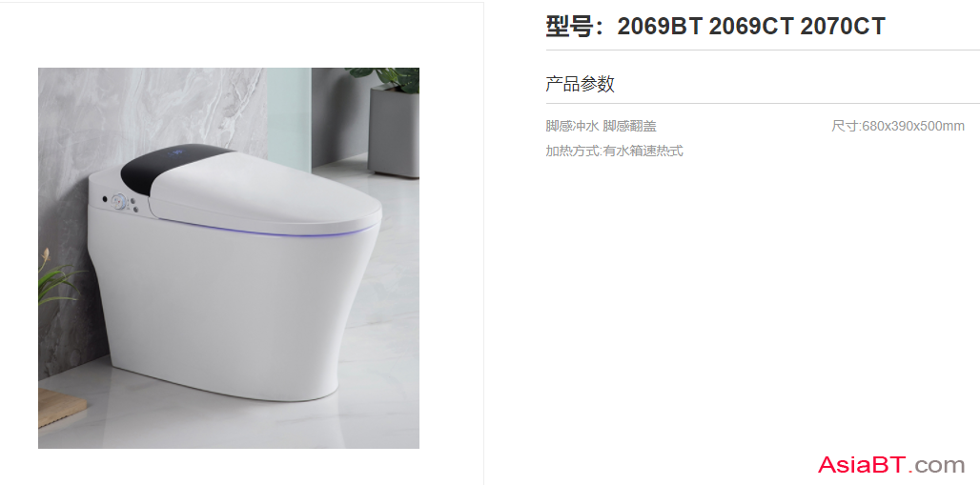Image resolution: width=980 pixels, height=485 pixels.
Task: Click the round control knob on toilet side
Action: (x=118, y=201)
